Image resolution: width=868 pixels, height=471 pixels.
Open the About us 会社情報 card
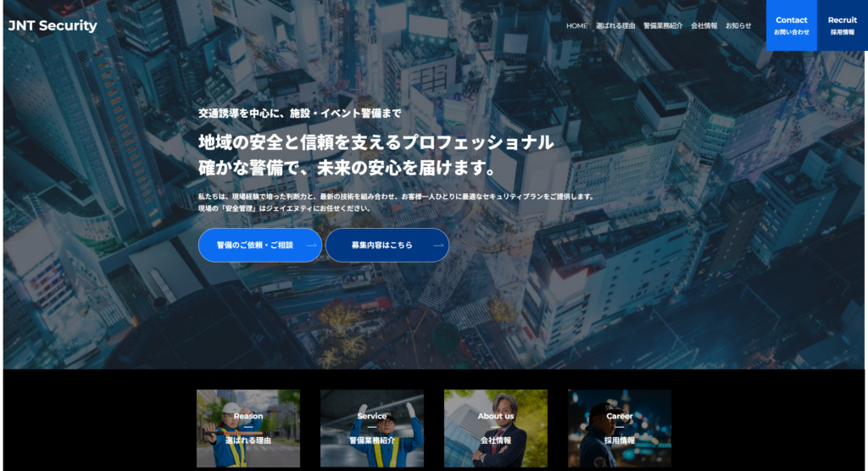(495, 429)
